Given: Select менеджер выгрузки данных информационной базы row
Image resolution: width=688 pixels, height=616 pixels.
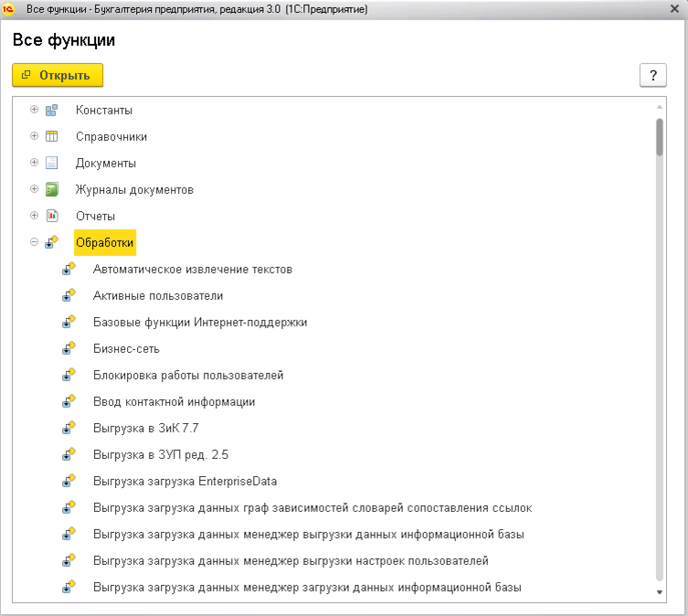Looking at the screenshot, I should coord(309,535).
